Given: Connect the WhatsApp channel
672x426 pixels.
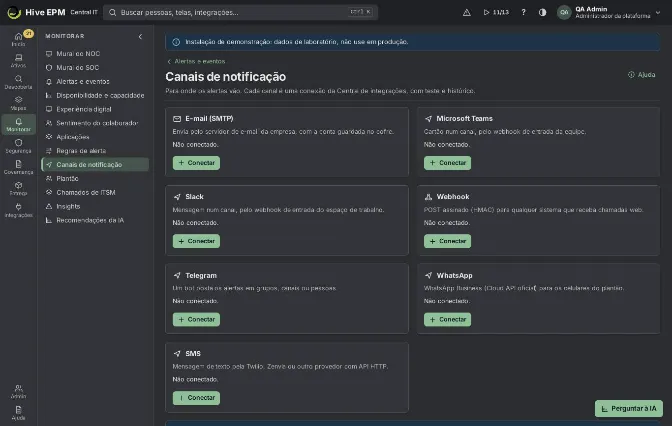Looking at the screenshot, I should (447, 319).
